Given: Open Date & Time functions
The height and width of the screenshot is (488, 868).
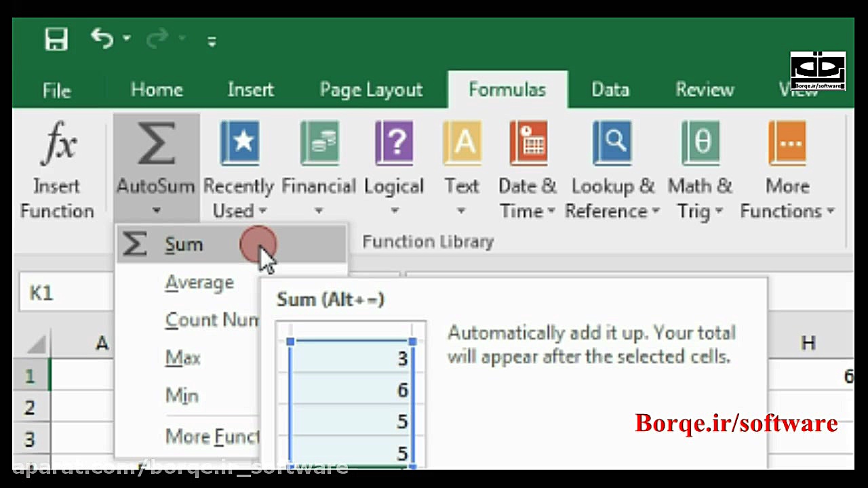Looking at the screenshot, I should 528,169.
